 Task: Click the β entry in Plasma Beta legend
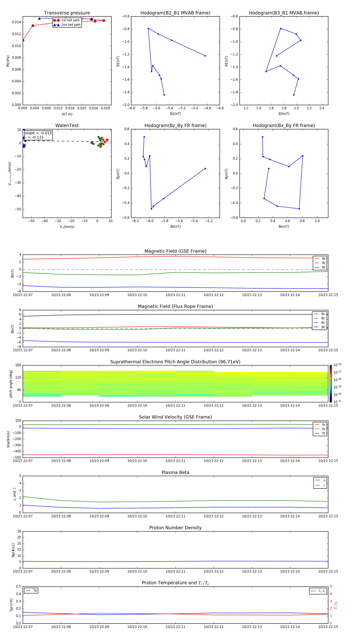point(320,485)
